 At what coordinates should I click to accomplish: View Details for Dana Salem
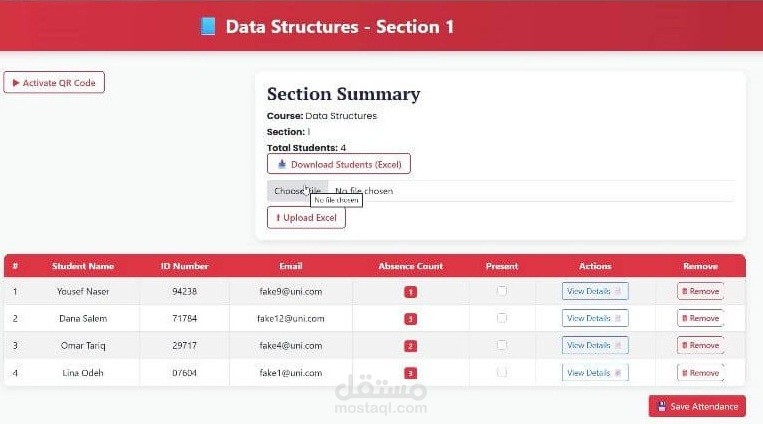click(595, 318)
